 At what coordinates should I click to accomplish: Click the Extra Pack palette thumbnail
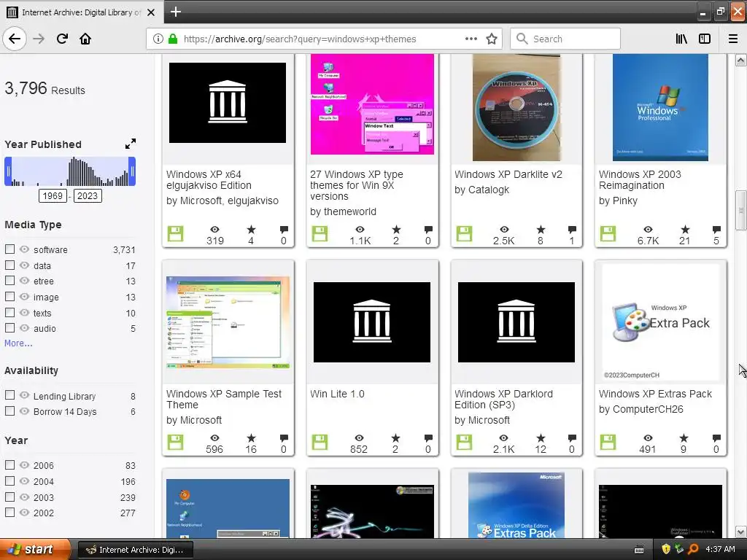660,322
